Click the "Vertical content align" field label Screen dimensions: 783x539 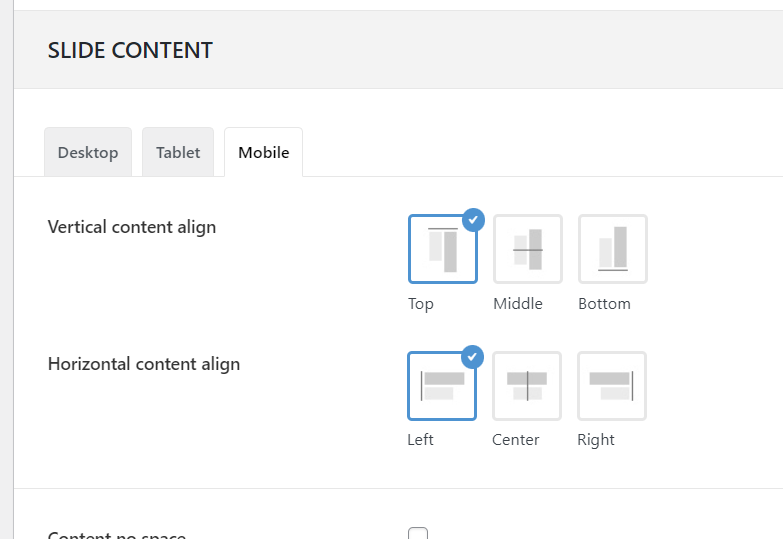coord(132,227)
